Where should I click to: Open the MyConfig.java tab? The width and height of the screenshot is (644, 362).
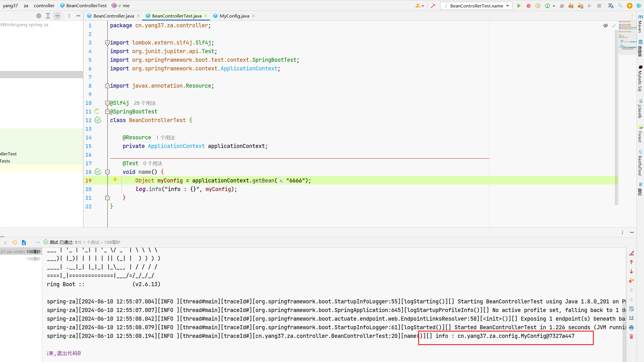pos(234,16)
